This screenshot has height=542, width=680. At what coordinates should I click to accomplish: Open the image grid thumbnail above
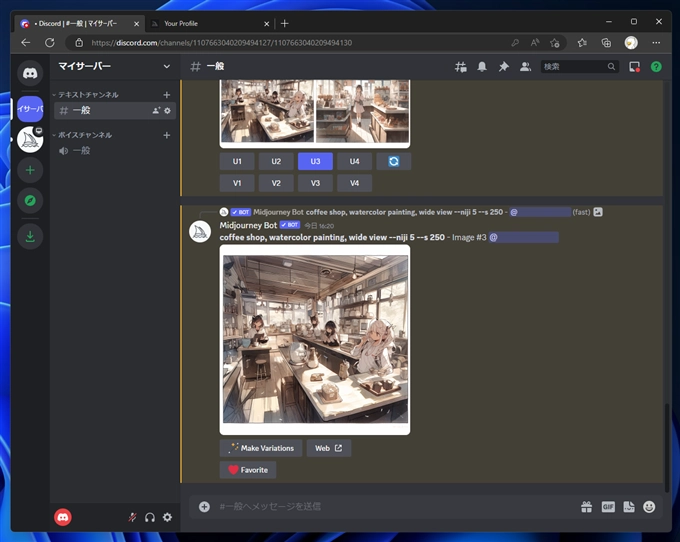tap(315, 113)
